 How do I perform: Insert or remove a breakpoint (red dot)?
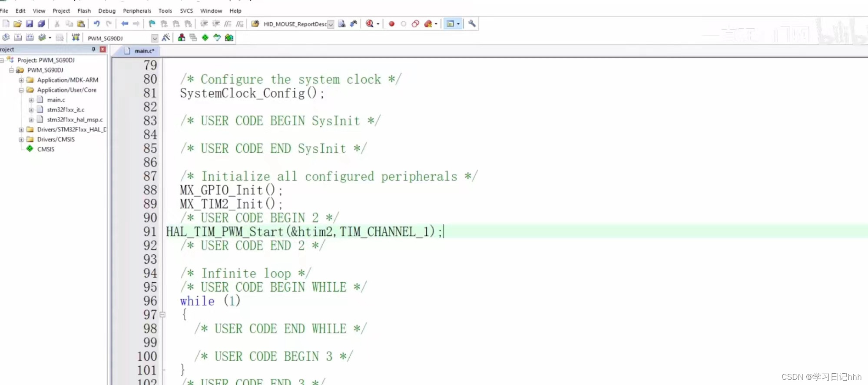[x=391, y=24]
